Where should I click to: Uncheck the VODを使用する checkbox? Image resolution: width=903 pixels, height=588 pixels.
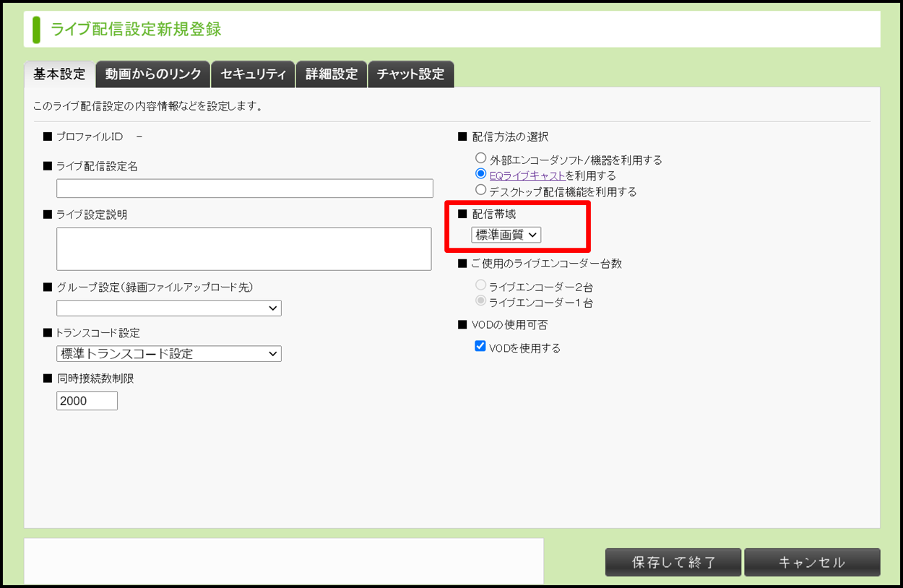(480, 347)
